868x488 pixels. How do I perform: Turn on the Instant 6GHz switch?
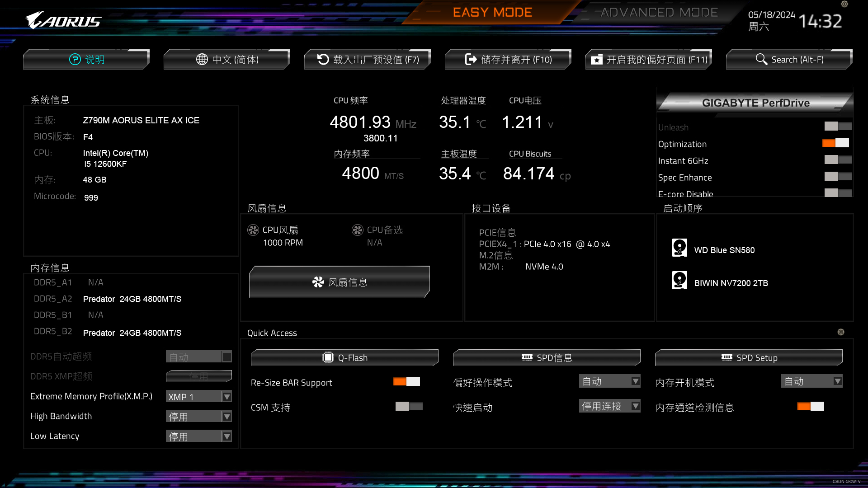(838, 160)
